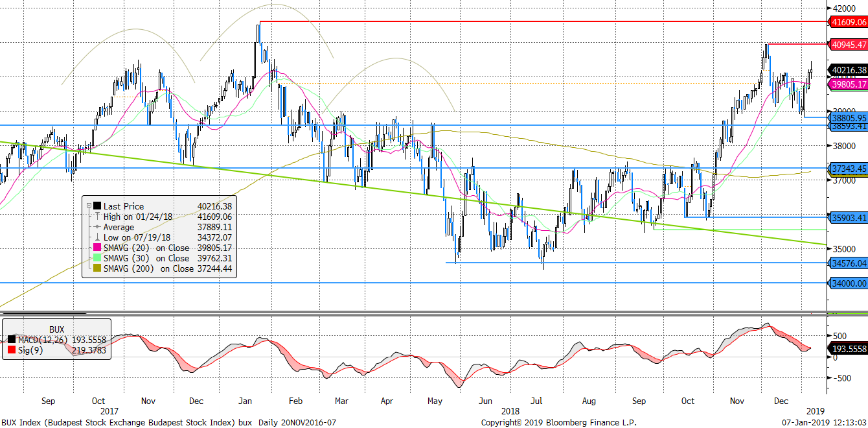868x428 pixels.
Task: Click the 219.3783 Sig(9) value
Action: pyautogui.click(x=89, y=350)
